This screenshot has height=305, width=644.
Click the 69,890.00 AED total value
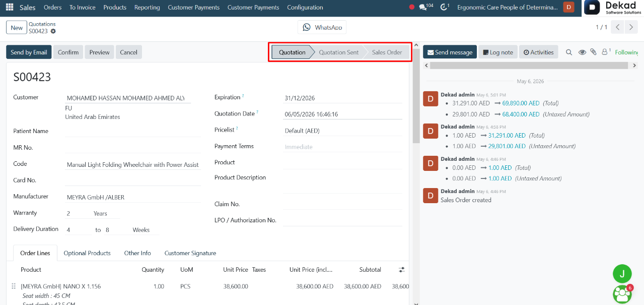click(x=521, y=103)
